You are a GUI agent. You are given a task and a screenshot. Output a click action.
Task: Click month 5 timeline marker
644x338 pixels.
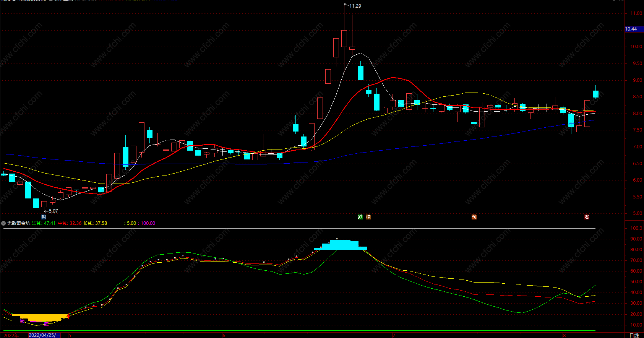tap(70, 335)
